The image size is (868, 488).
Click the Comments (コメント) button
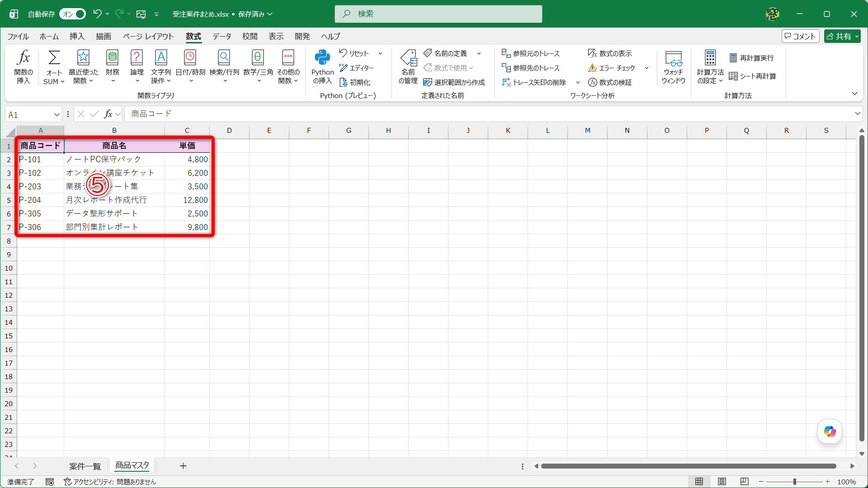pyautogui.click(x=800, y=37)
